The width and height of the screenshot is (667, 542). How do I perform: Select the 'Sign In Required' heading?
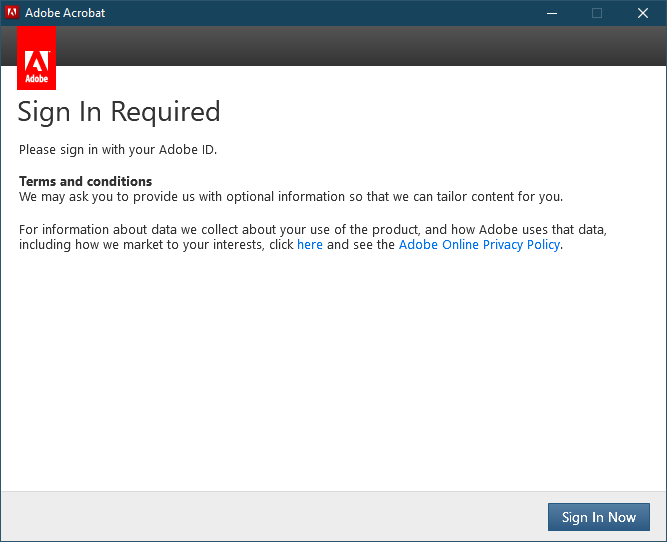tap(119, 112)
